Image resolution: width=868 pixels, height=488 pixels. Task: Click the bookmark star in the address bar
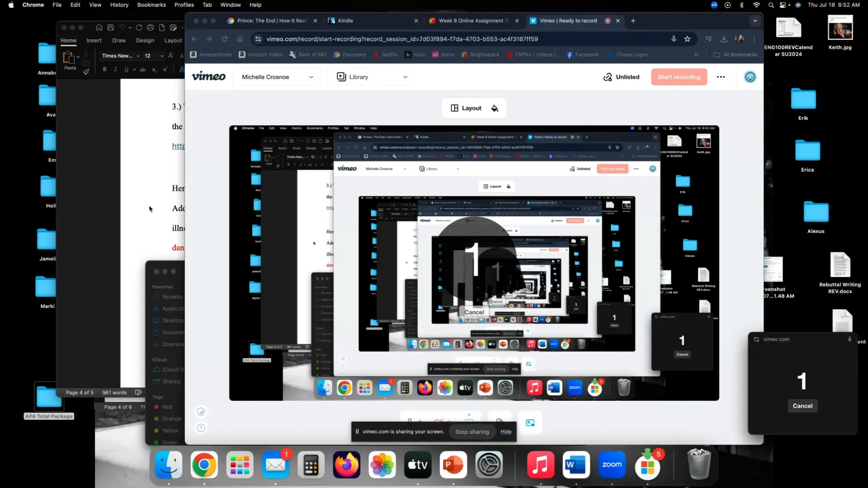687,39
